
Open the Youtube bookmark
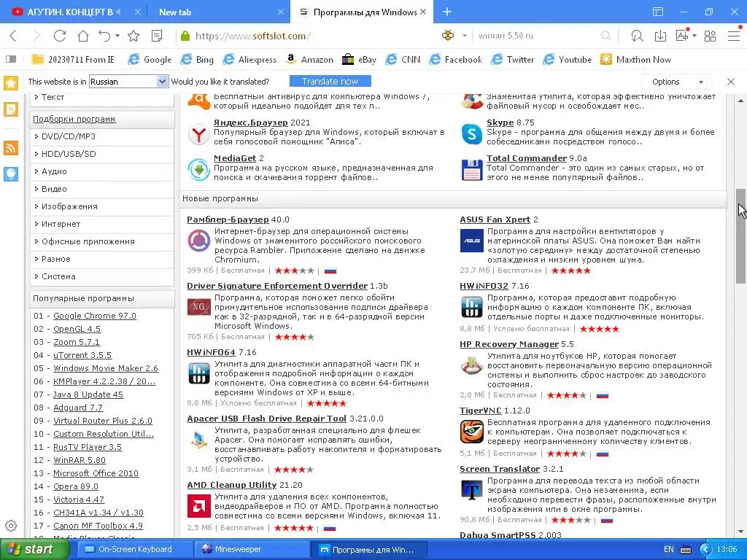(568, 60)
